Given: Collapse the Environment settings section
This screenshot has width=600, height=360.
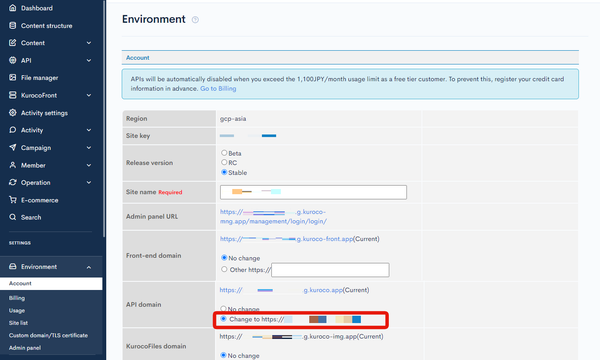Looking at the screenshot, I should point(89,267).
